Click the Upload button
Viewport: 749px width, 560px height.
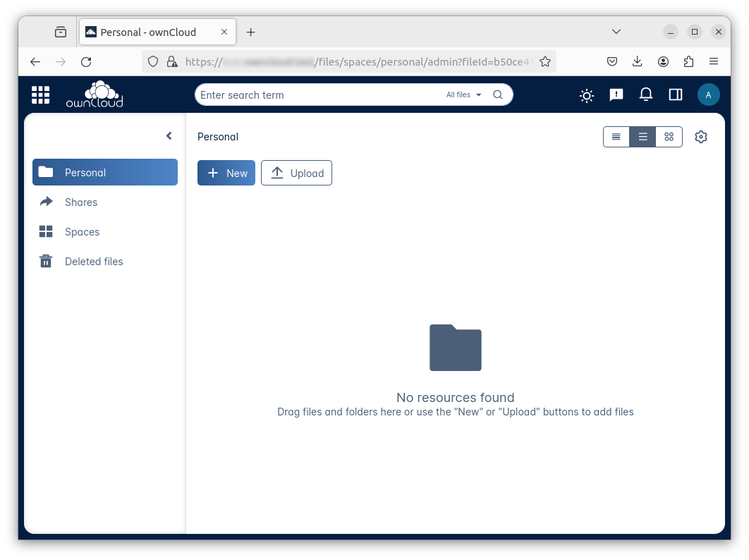pyautogui.click(x=296, y=173)
